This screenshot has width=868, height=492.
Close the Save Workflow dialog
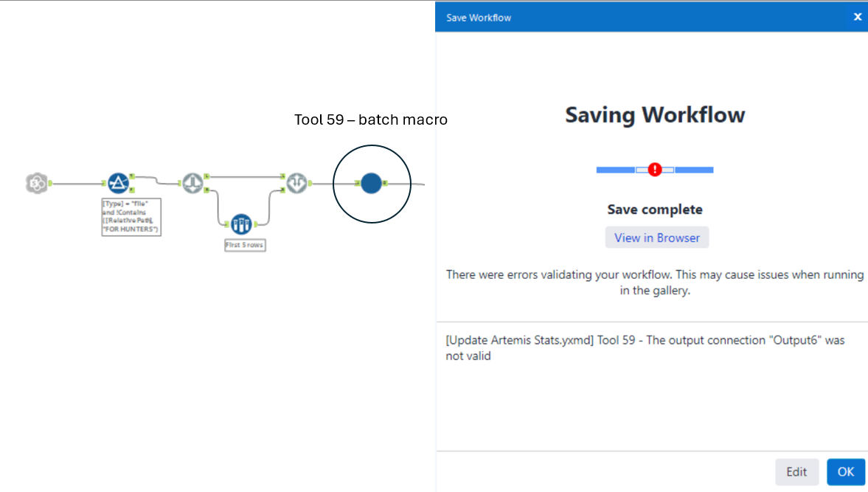[857, 16]
